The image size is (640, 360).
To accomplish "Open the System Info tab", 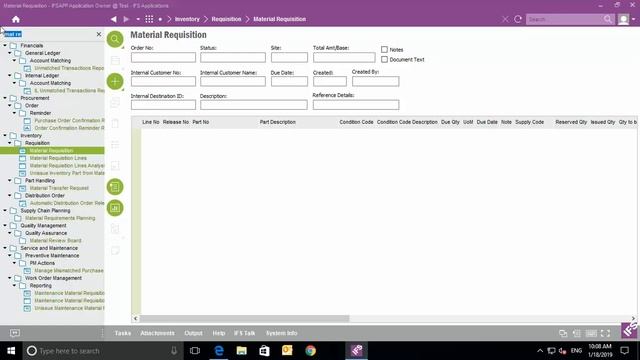I will click(282, 333).
